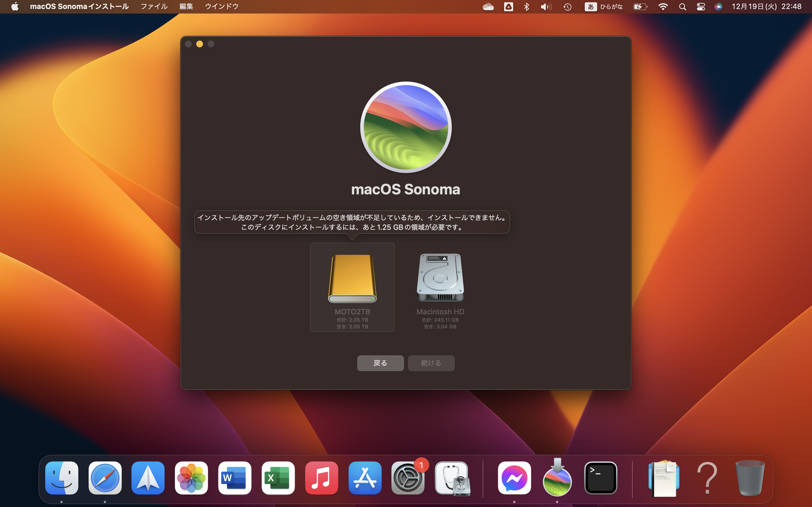Click the macOS Sonoma installer Dock icon
The width and height of the screenshot is (812, 507).
click(557, 478)
